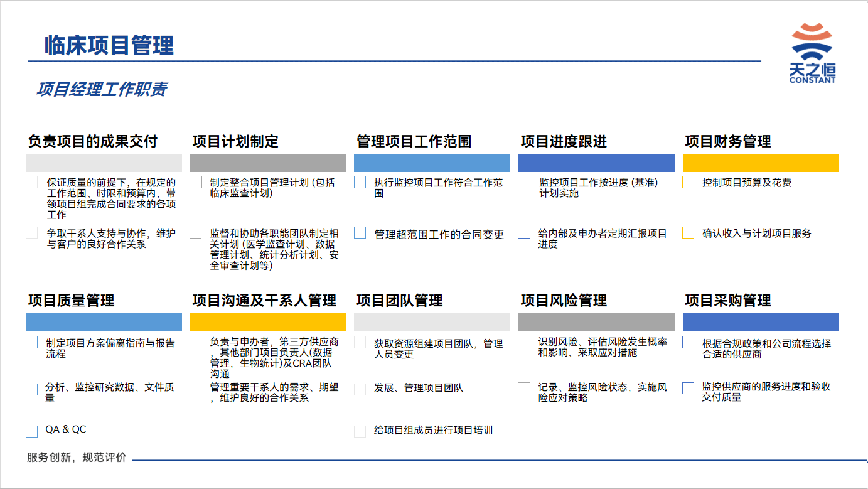
Task: Click dark gray bar under 项目计划制定
Action: (268, 163)
